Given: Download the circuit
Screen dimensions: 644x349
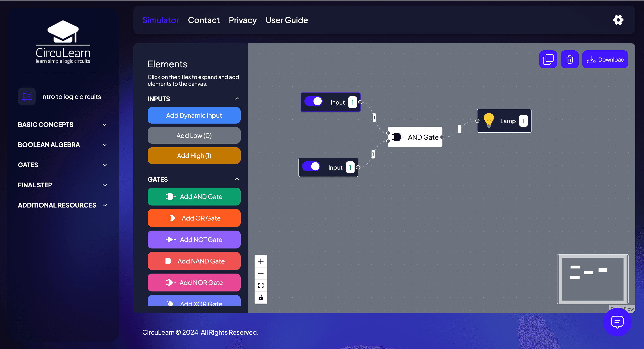Looking at the screenshot, I should (605, 59).
